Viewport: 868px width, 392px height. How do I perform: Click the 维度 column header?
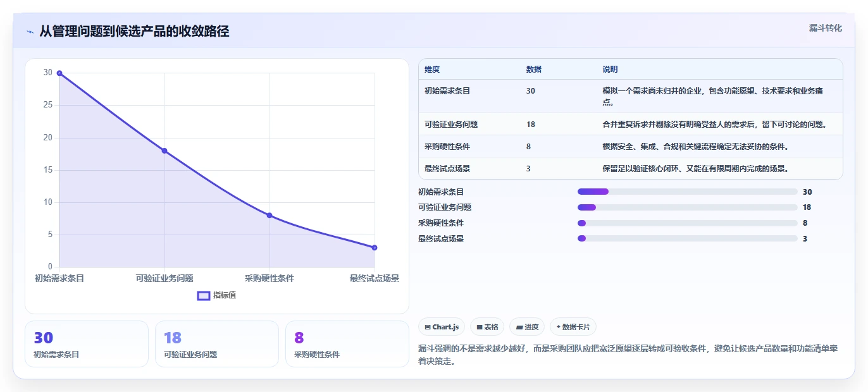(432, 70)
